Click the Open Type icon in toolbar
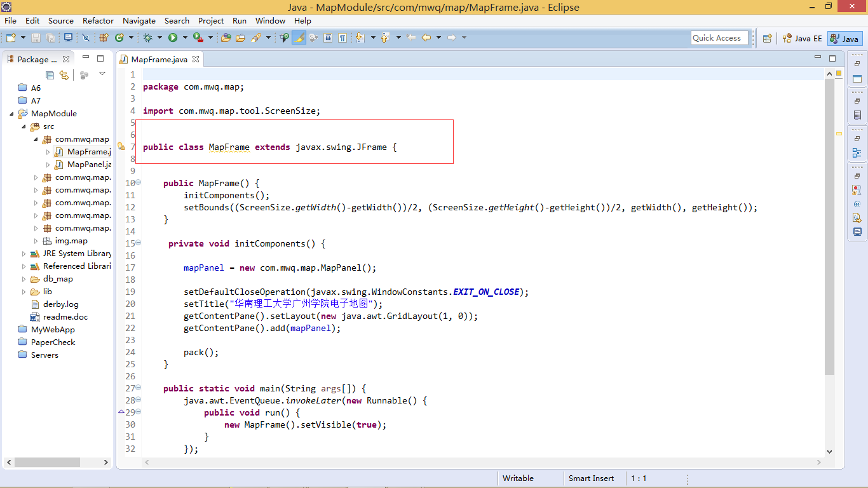 [x=226, y=38]
